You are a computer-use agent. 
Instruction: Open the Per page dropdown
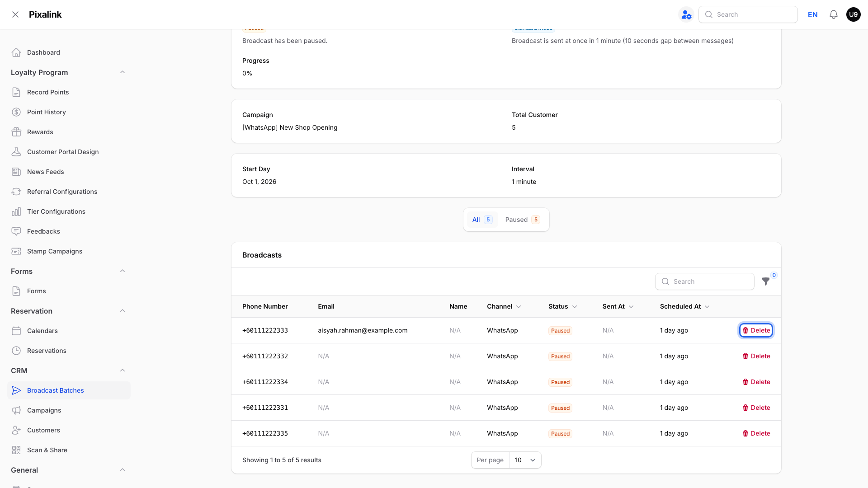coord(525,460)
